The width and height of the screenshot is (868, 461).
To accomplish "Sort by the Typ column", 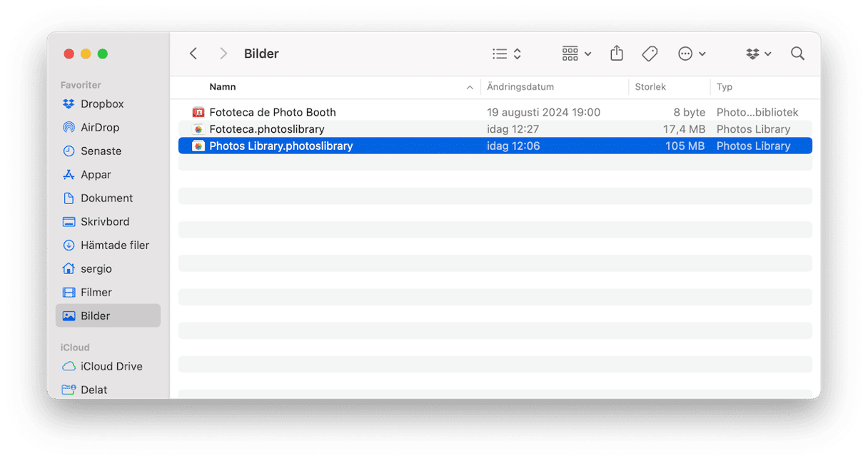I will [725, 87].
